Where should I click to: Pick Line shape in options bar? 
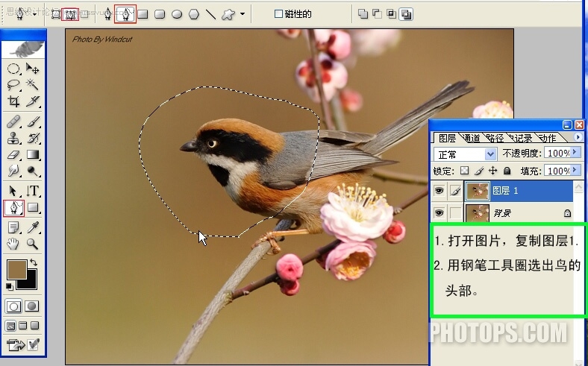210,14
